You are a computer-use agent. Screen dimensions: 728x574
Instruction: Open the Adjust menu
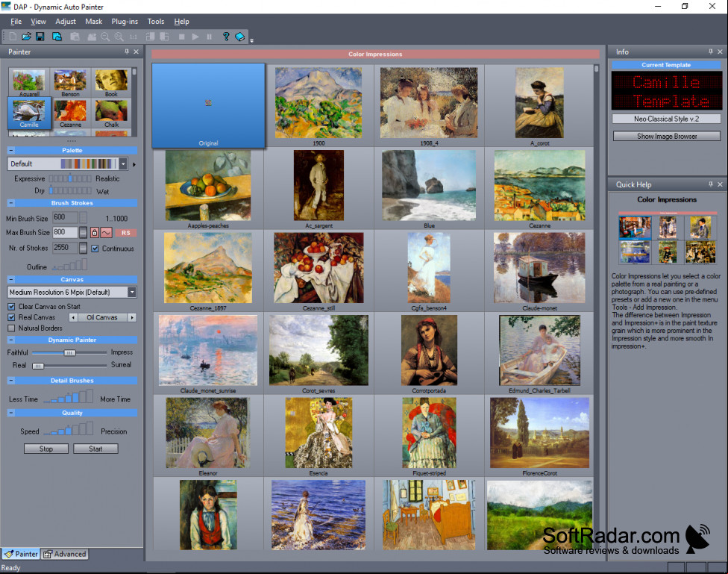click(x=66, y=22)
